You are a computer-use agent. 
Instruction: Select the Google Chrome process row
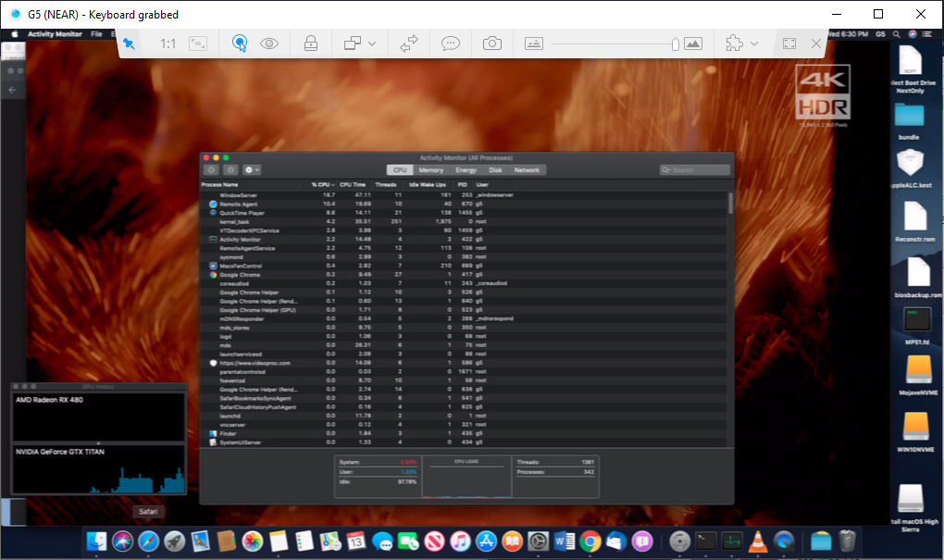[464, 275]
